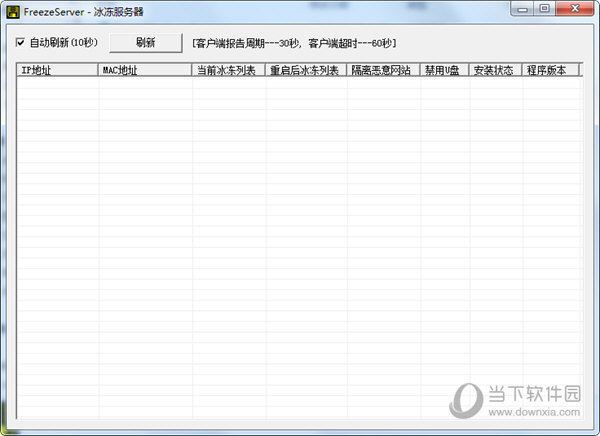Maximize the FreezeServer window
Screen dimensions: 600x436
click(545, 9)
